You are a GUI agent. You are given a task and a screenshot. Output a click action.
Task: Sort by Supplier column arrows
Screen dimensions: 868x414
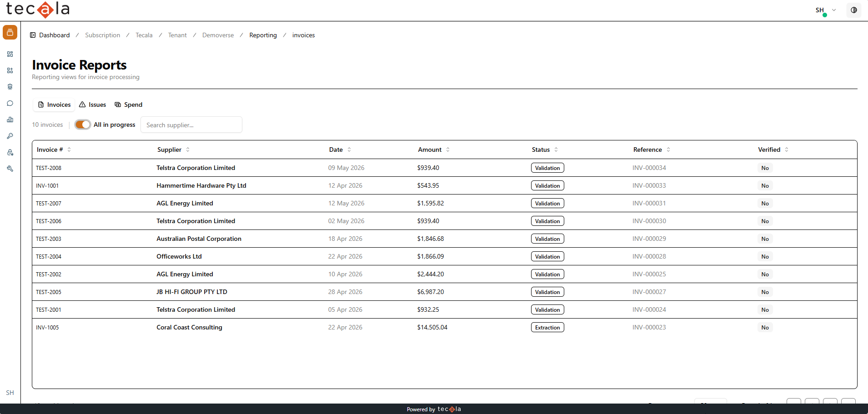(188, 150)
